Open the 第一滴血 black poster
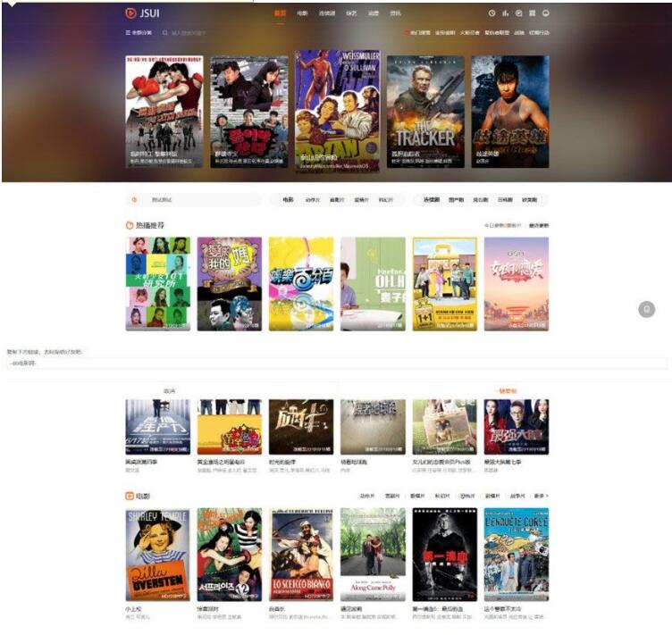Screen dimensions: 672x635 444,555
